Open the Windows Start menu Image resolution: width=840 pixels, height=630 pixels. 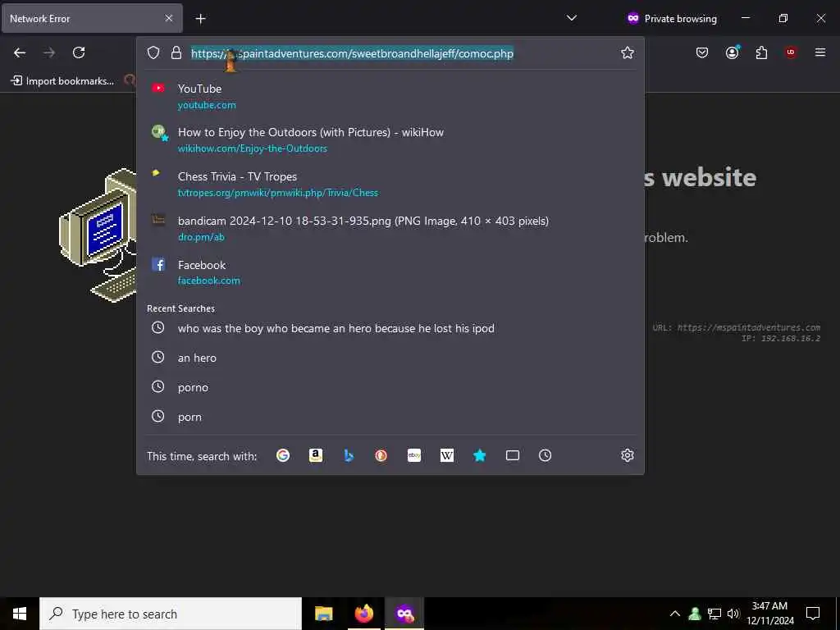point(20,614)
